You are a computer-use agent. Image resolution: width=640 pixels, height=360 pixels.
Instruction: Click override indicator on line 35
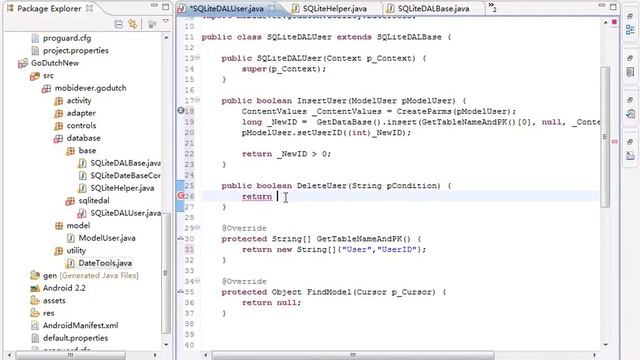pos(180,291)
